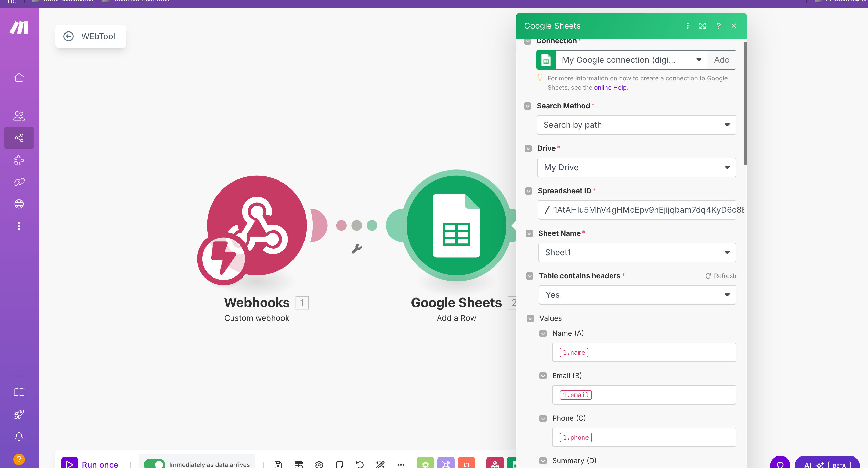
Task: Click the Phone (C) value field
Action: coord(644,437)
